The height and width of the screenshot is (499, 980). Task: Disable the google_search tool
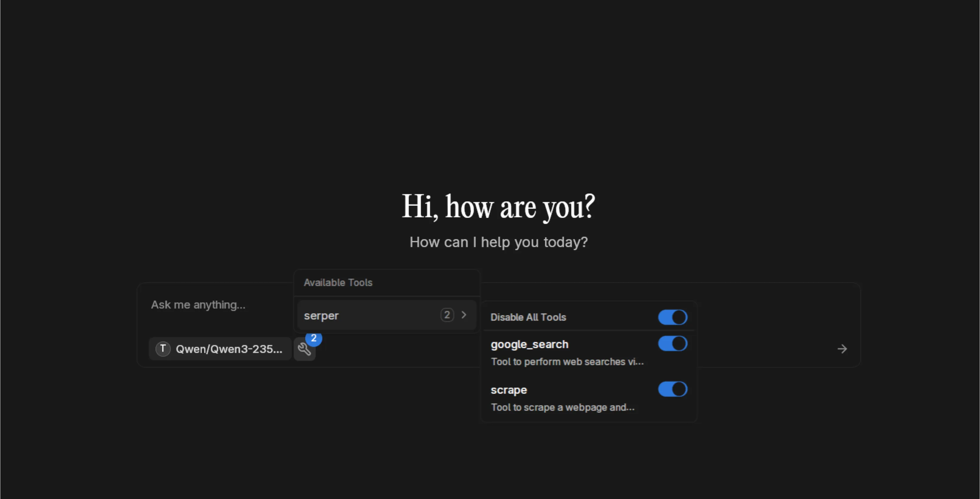tap(673, 343)
